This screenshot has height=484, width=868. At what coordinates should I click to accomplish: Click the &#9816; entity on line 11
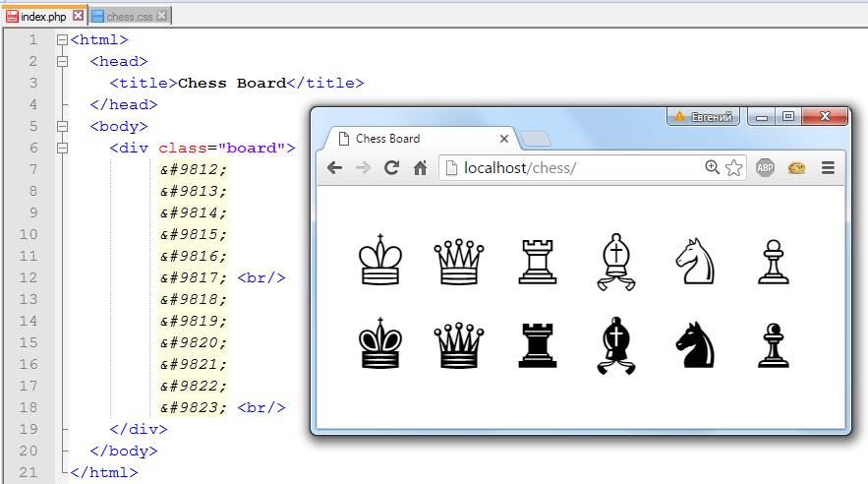click(x=194, y=256)
